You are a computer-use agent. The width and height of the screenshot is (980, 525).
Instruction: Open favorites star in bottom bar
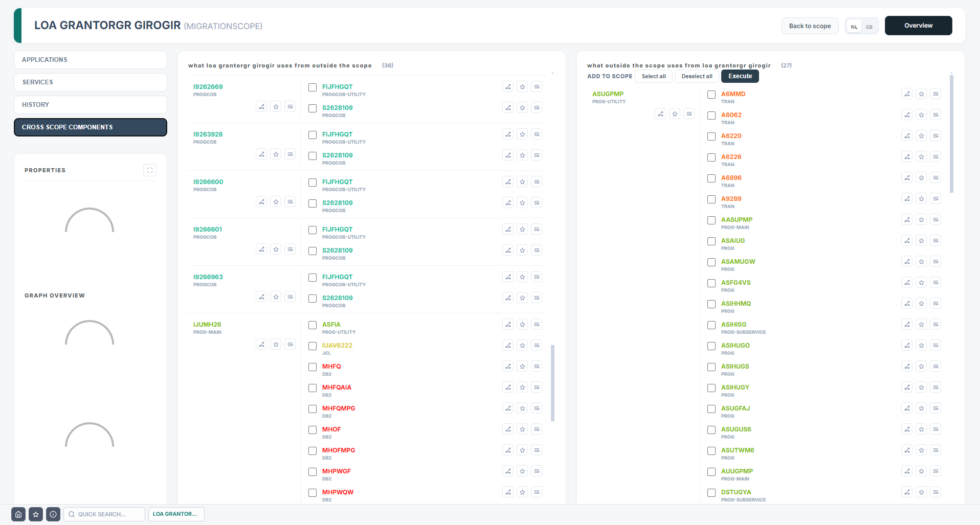tap(36, 514)
